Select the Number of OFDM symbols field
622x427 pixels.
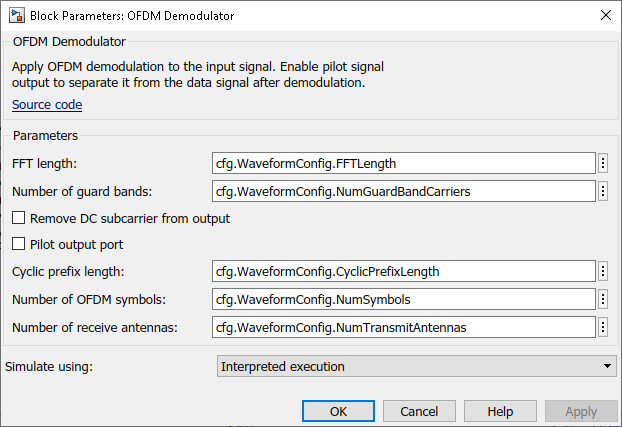pos(403,298)
